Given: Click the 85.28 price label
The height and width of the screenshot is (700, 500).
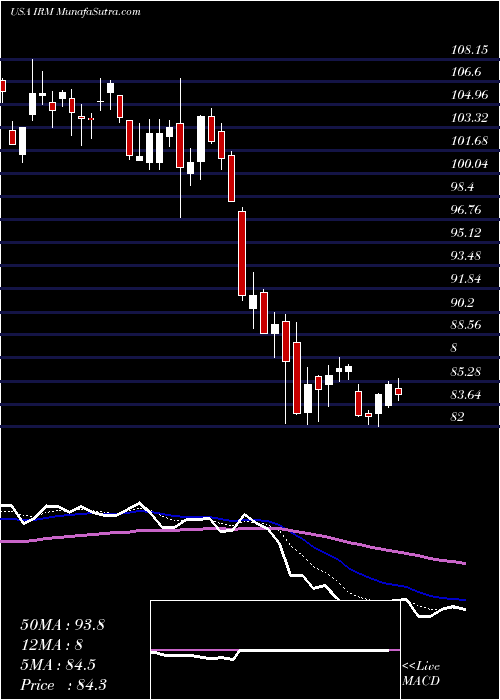Looking at the screenshot, I should point(466,371).
